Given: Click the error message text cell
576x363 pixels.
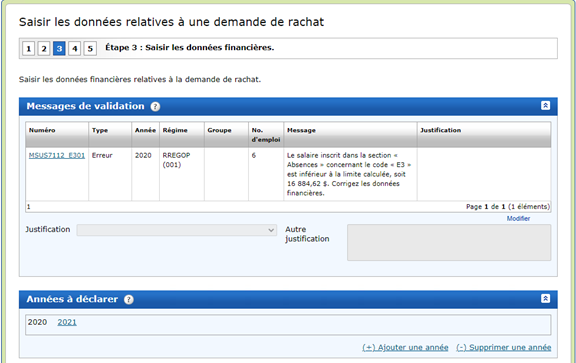Looking at the screenshot, I should [x=350, y=174].
